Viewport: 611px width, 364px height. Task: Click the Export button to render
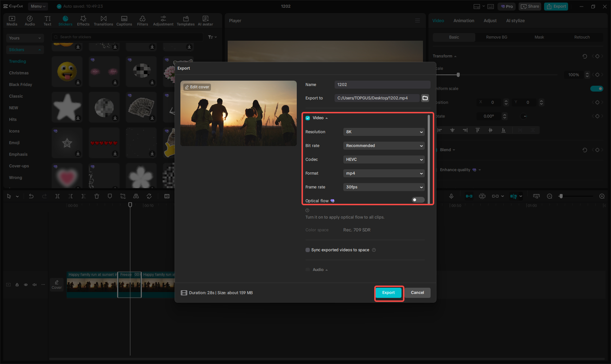pyautogui.click(x=388, y=292)
